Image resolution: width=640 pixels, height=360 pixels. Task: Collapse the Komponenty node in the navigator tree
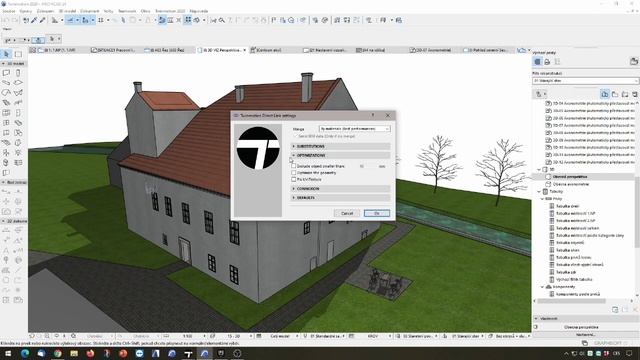click(543, 287)
